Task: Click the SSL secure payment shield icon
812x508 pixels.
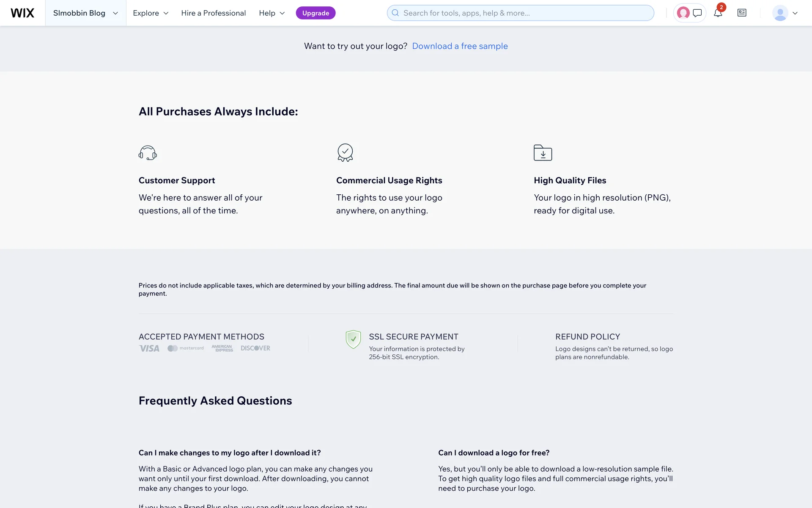Action: pyautogui.click(x=353, y=339)
